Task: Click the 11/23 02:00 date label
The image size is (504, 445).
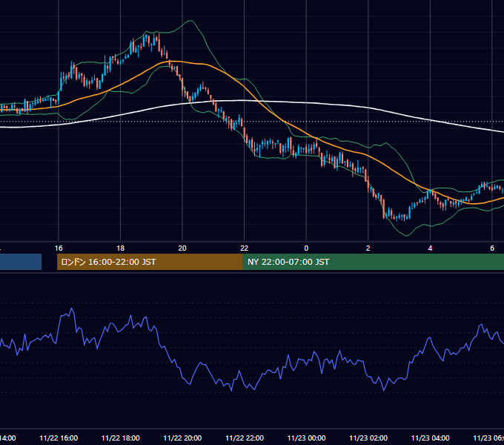Action: (368, 438)
